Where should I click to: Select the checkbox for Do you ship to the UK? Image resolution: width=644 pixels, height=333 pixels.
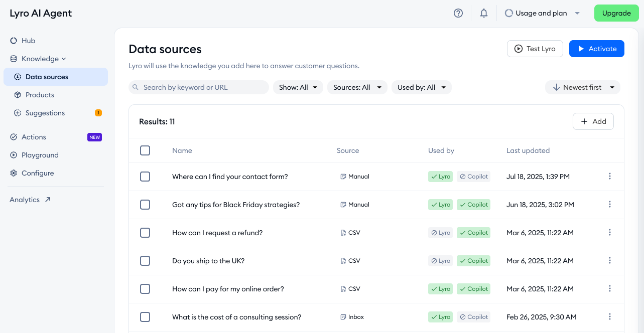coord(145,261)
